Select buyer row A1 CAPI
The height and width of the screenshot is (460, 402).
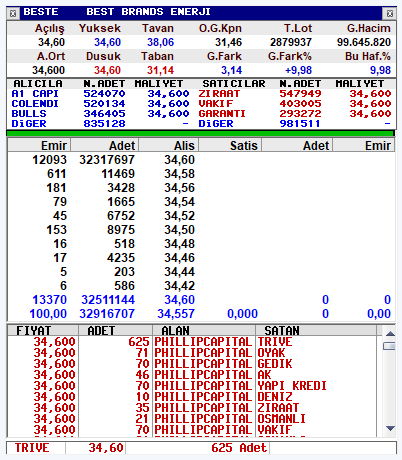tap(100, 94)
